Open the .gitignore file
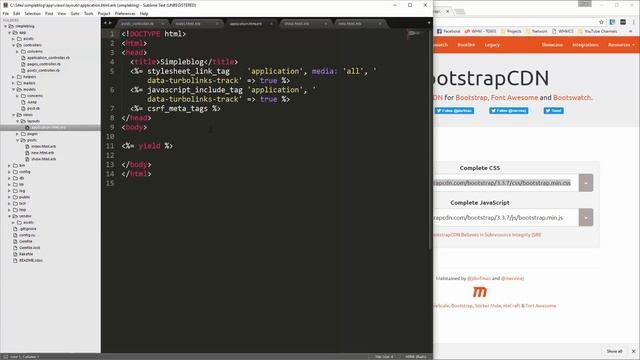The image size is (640, 360). tap(28, 229)
